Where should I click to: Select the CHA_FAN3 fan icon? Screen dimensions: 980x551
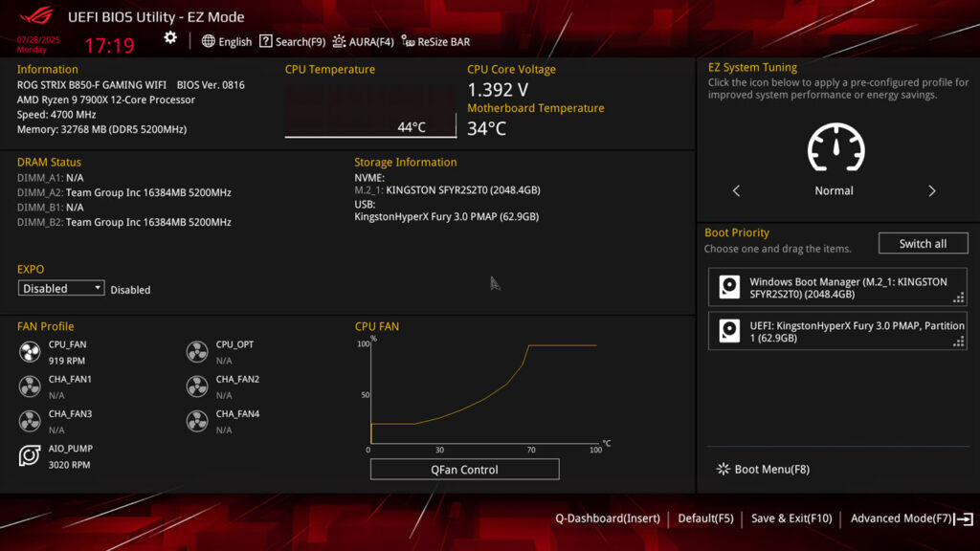[28, 421]
